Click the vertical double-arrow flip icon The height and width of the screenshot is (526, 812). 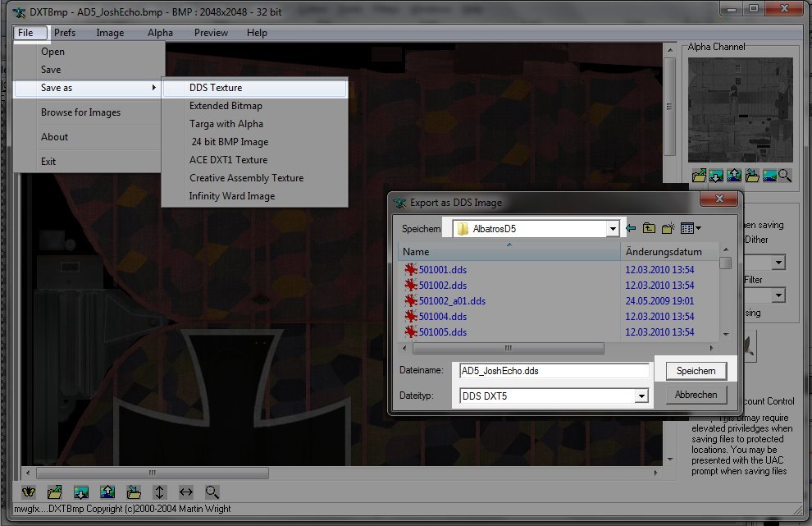coord(160,492)
